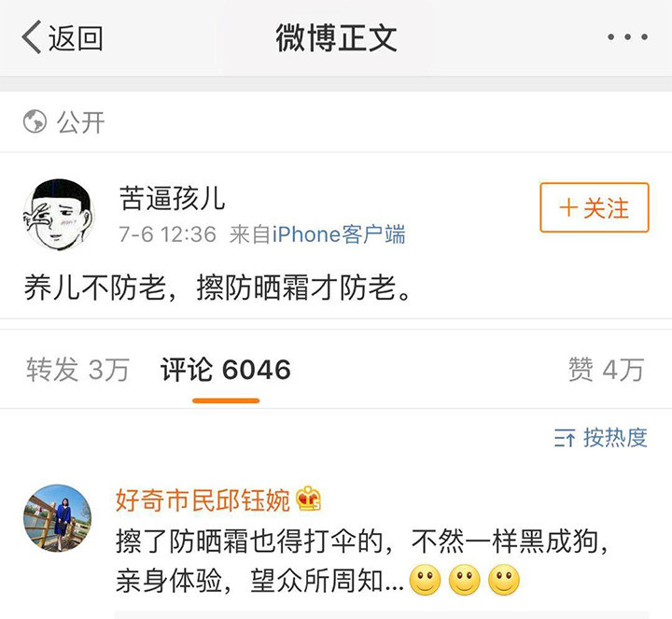672x619 pixels.
Task: Tap the 返回 back label
Action: pos(76,37)
